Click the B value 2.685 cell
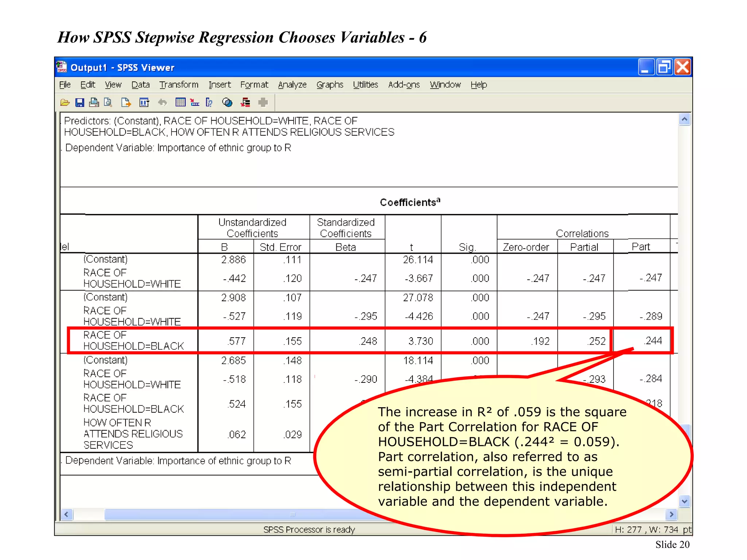The height and width of the screenshot is (560, 747). [233, 361]
